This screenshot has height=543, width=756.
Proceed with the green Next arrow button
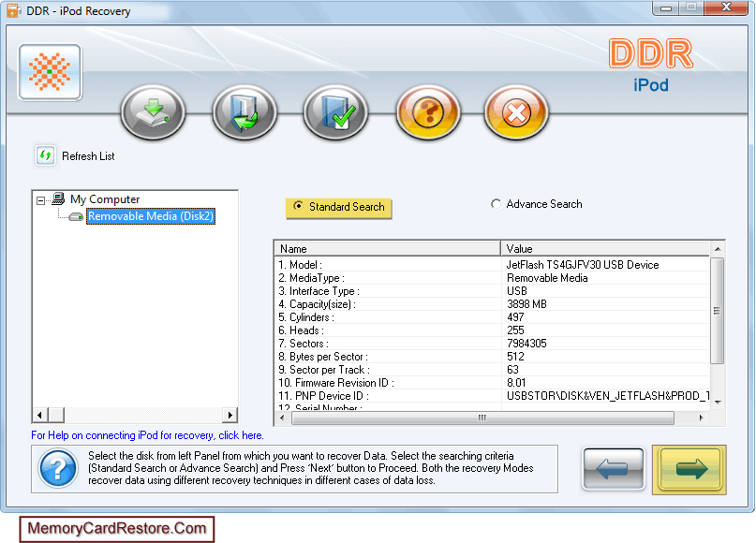point(689,469)
